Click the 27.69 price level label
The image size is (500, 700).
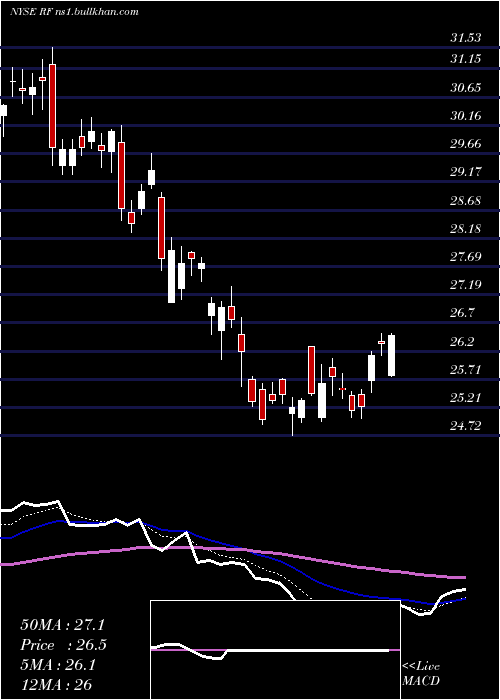[466, 257]
